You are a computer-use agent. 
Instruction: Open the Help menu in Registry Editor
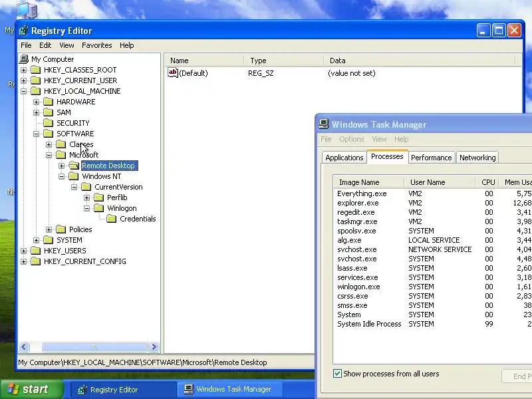coord(126,45)
